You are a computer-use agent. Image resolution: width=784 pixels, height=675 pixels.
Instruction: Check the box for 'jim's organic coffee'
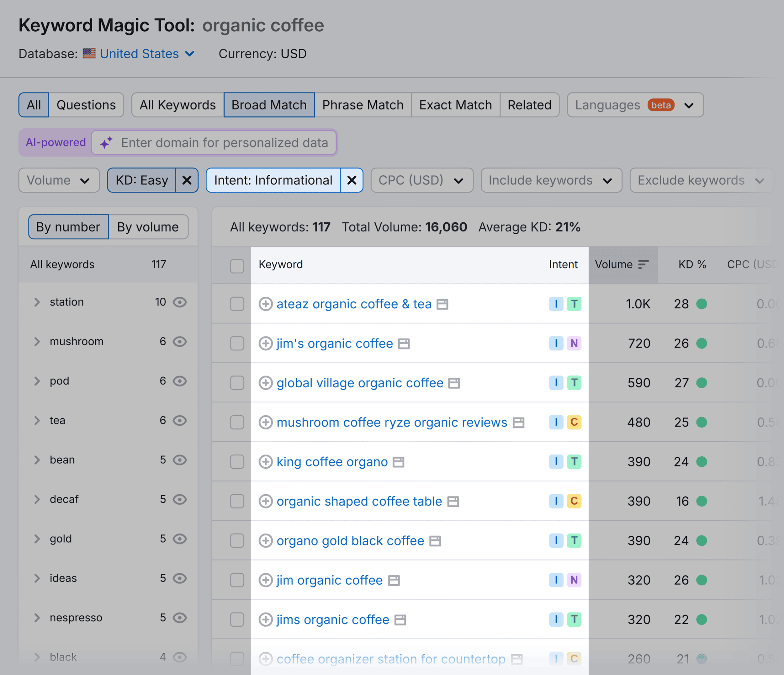237,343
